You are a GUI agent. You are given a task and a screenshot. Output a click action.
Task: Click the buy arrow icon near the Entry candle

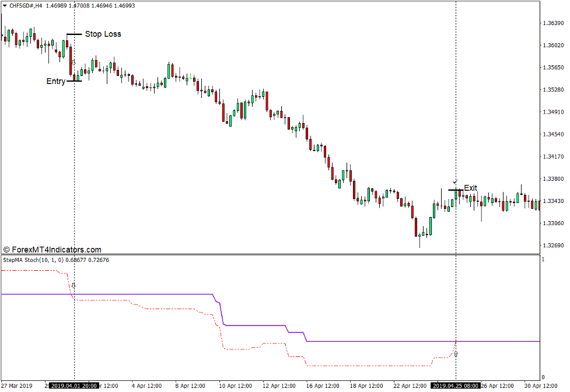point(72,62)
